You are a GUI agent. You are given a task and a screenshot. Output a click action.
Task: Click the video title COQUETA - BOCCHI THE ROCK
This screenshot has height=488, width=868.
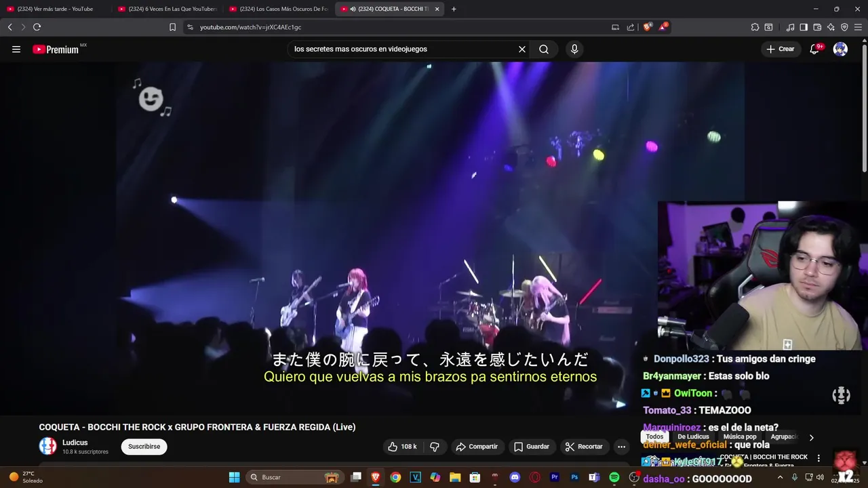click(x=197, y=427)
